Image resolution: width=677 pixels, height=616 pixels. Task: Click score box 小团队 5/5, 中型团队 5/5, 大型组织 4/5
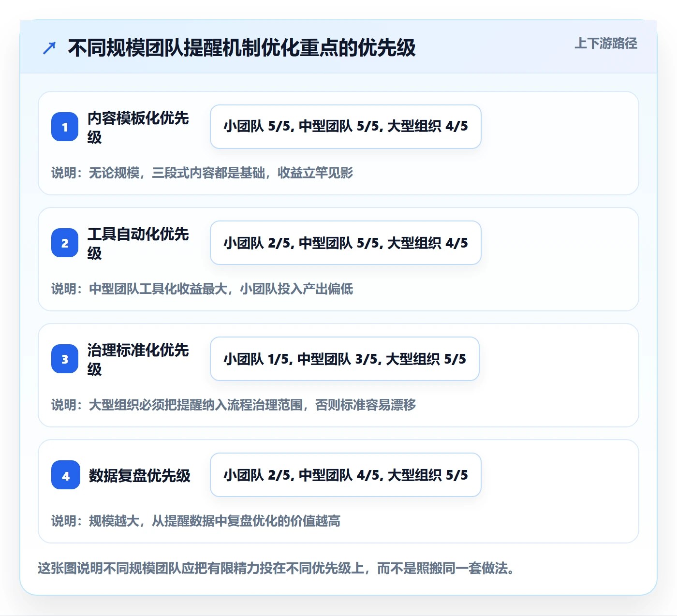click(x=346, y=127)
